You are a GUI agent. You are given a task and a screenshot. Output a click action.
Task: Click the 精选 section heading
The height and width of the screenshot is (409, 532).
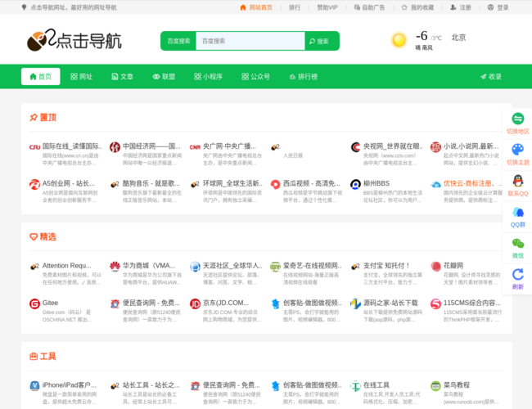(x=43, y=236)
